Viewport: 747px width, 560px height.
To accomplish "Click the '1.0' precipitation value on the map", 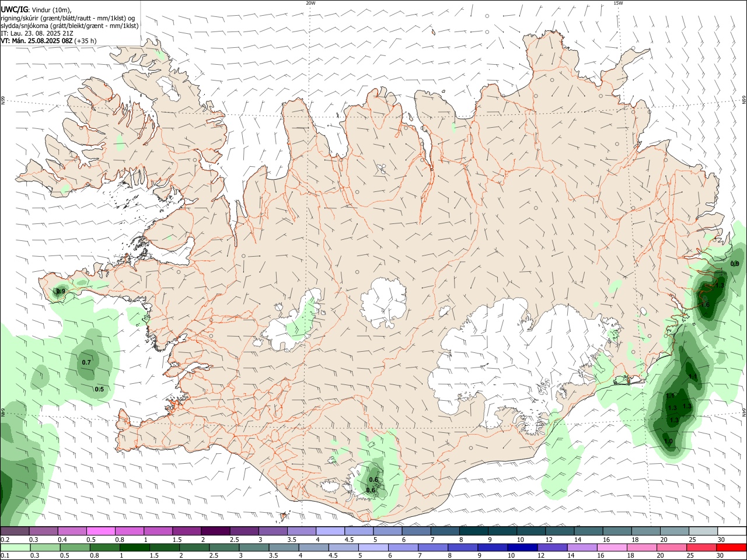I will coord(668,441).
